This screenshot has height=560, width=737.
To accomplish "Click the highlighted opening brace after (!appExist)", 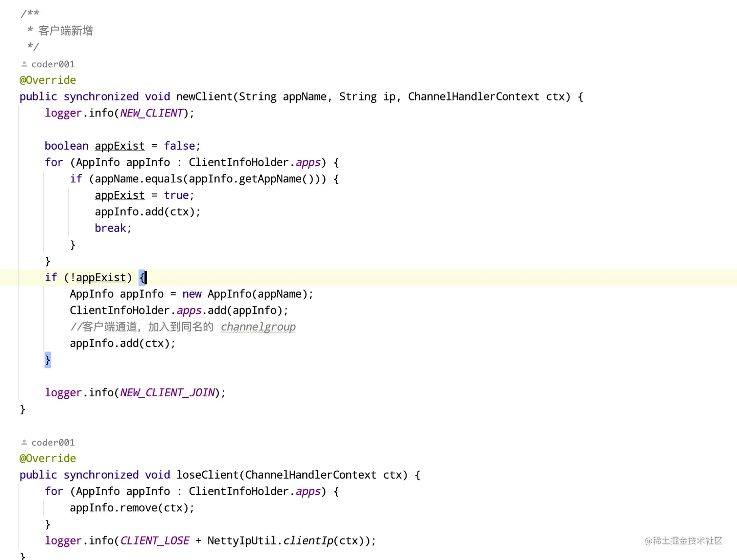I will (x=142, y=277).
